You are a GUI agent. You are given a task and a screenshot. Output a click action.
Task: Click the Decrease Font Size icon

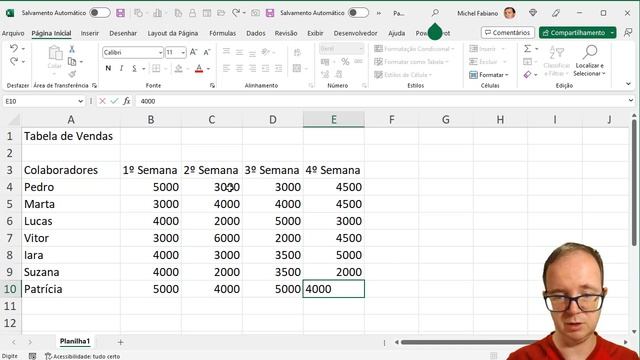pyautogui.click(x=207, y=52)
